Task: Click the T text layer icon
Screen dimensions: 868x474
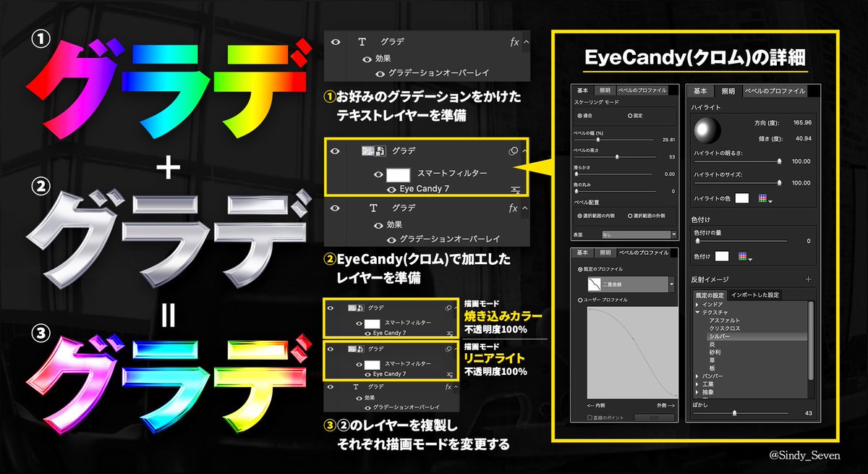Action: (x=362, y=43)
